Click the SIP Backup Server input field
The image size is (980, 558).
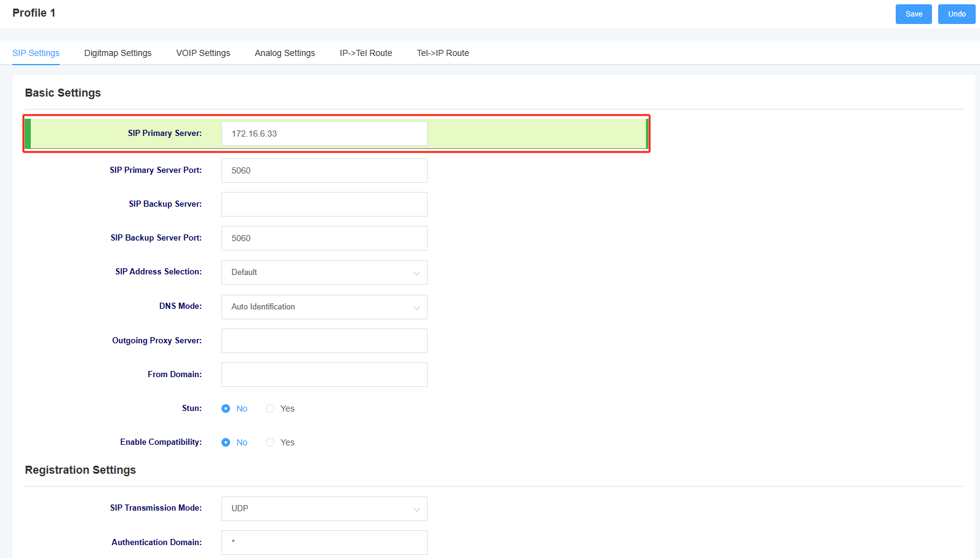tap(324, 204)
